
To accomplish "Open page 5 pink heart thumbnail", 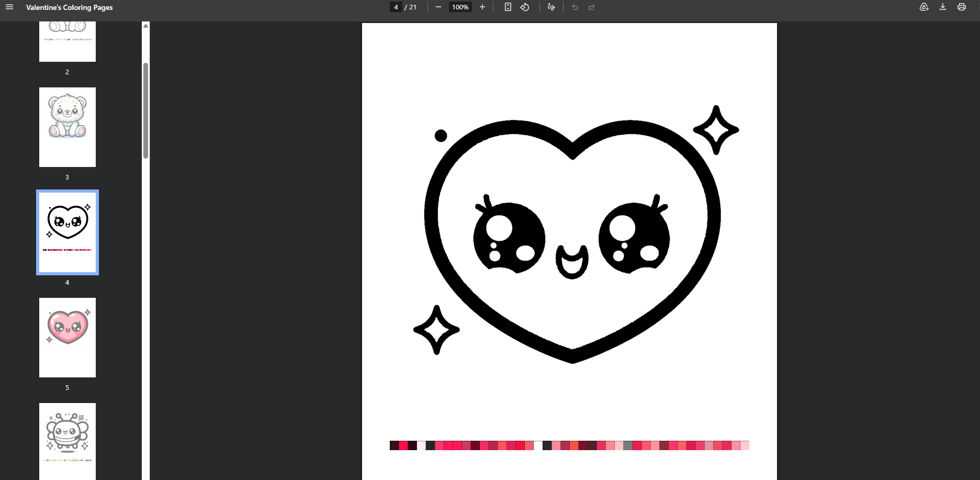I will (67, 338).
